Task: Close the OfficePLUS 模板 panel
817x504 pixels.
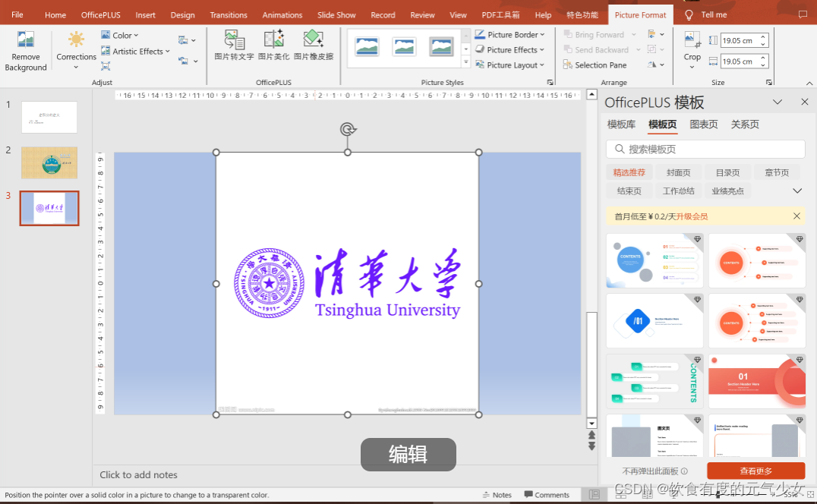Action: coord(805,102)
